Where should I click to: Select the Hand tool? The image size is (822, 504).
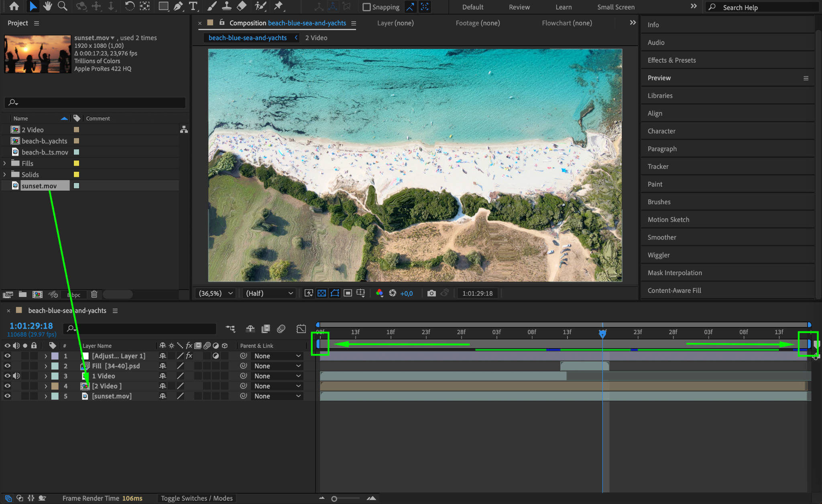coord(48,6)
